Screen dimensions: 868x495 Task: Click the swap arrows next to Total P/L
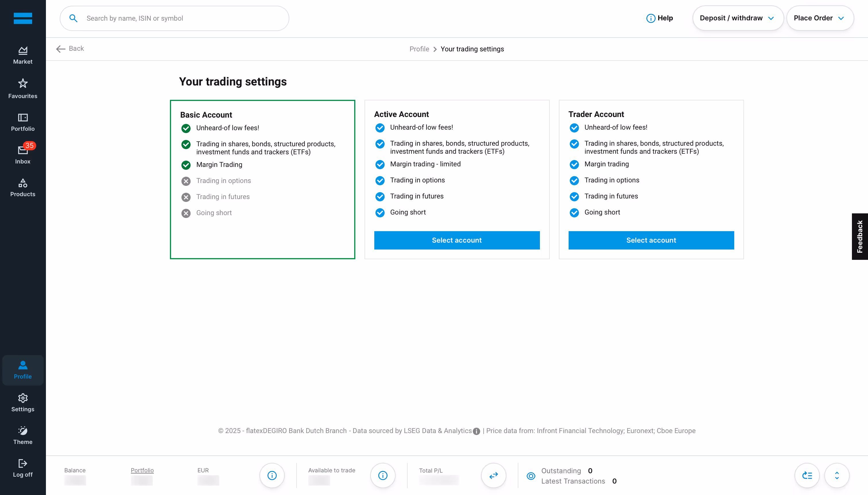pyautogui.click(x=493, y=475)
